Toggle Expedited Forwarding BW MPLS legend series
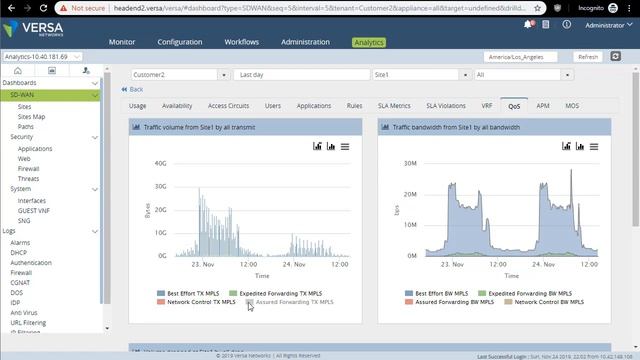The width and height of the screenshot is (640, 360). (x=525, y=293)
